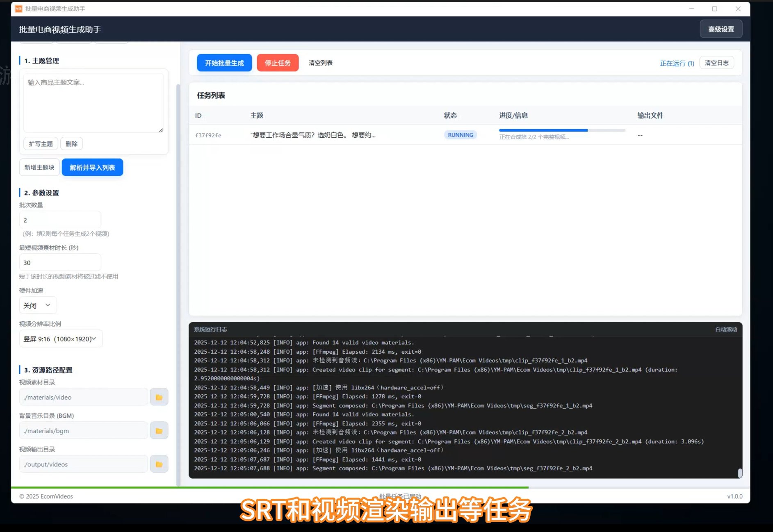
Task: Click the RUNNING status badge
Action: tap(460, 135)
